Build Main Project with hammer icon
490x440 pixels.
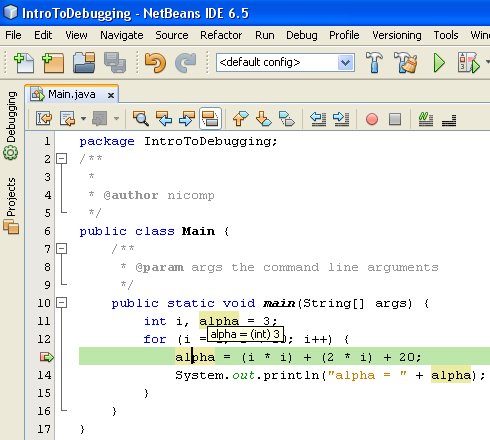click(x=374, y=62)
